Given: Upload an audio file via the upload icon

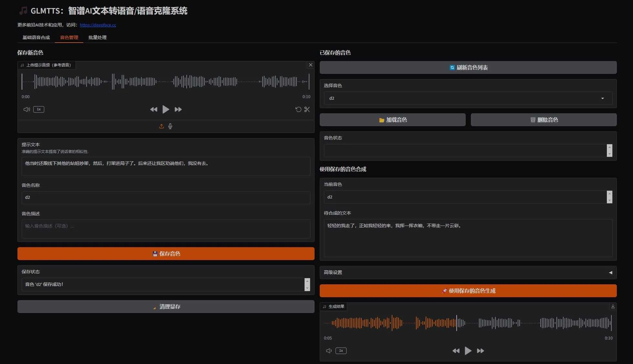Looking at the screenshot, I should coord(161,126).
